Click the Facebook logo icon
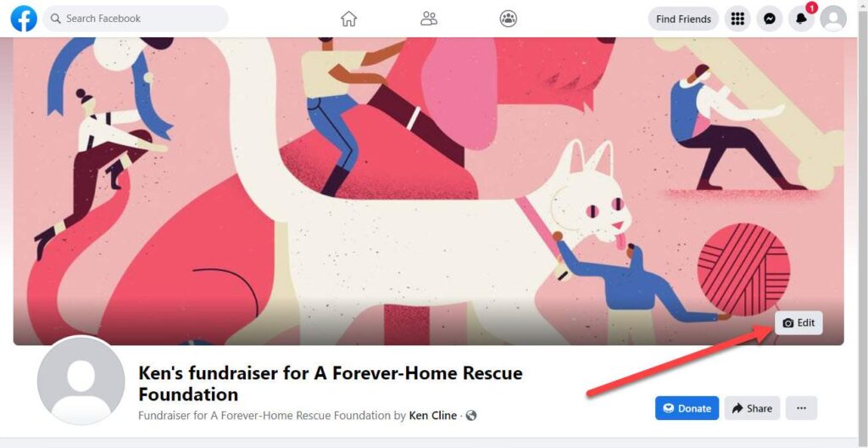Screen dimensions: 868x448 coord(24,19)
